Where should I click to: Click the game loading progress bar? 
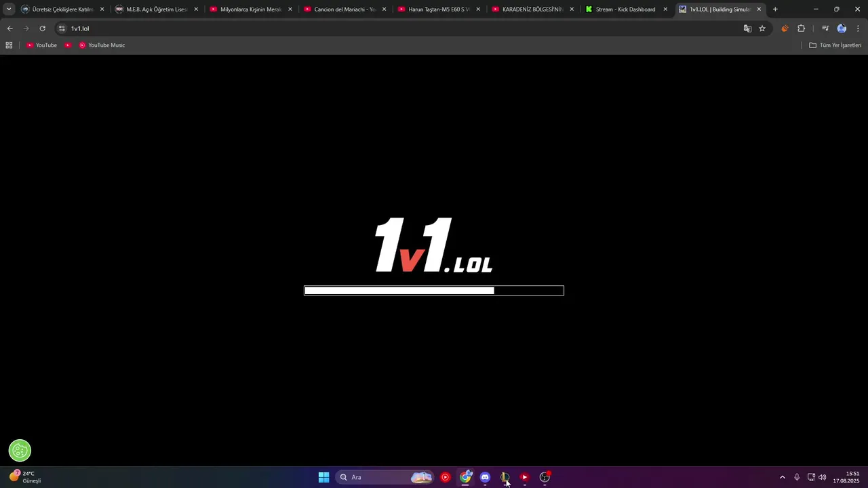(x=434, y=291)
